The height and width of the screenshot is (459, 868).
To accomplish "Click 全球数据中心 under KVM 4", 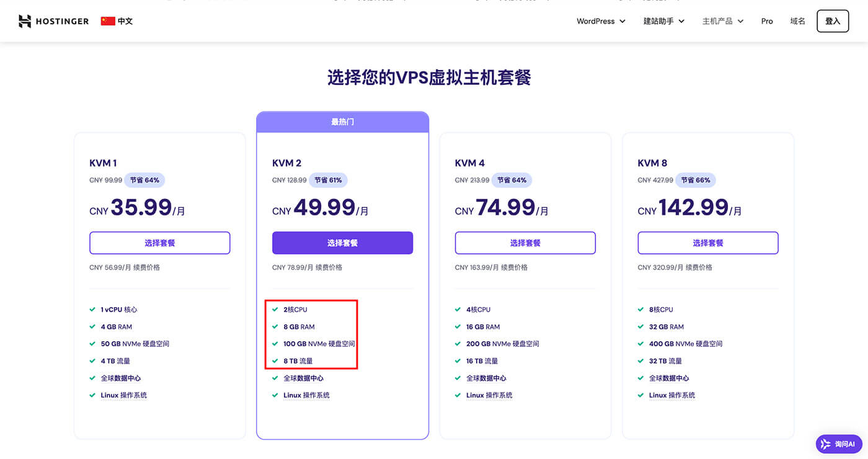I will (486, 378).
